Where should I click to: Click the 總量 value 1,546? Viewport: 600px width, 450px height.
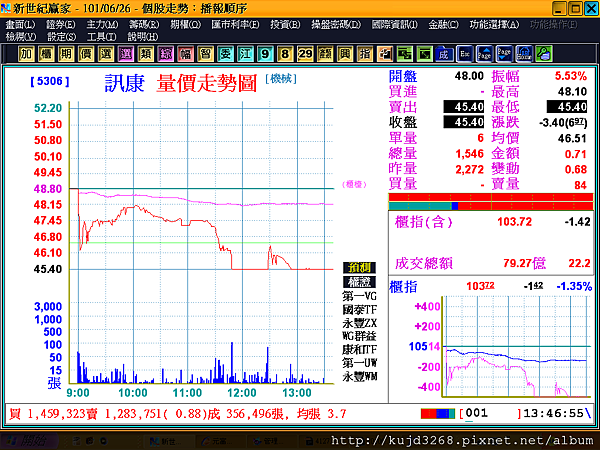[x=470, y=154]
